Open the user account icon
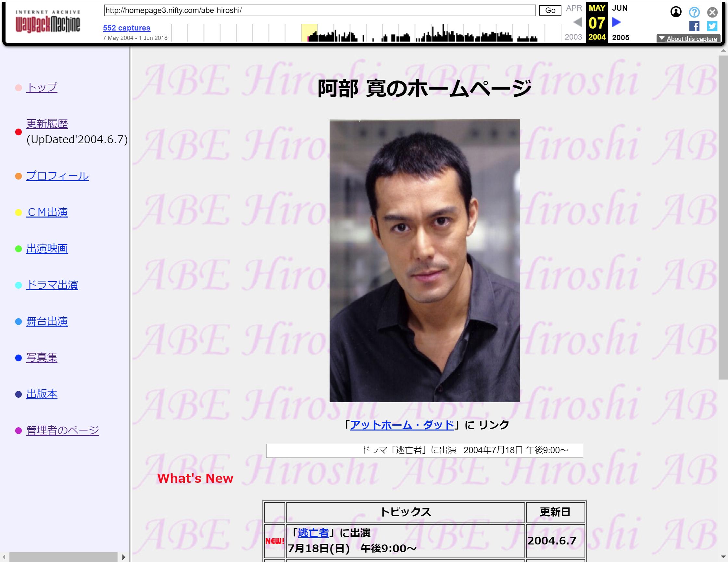Image resolution: width=728 pixels, height=562 pixels. coord(676,12)
